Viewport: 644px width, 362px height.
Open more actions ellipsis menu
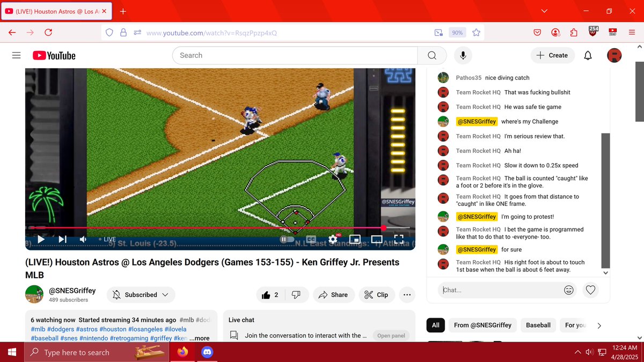(407, 295)
